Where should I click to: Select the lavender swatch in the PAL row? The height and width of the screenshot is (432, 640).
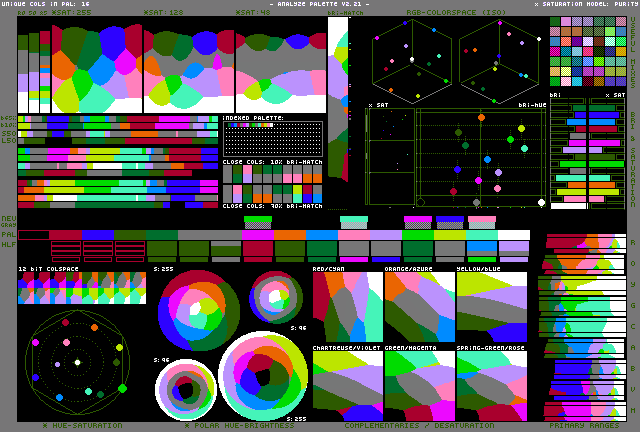(x=386, y=235)
